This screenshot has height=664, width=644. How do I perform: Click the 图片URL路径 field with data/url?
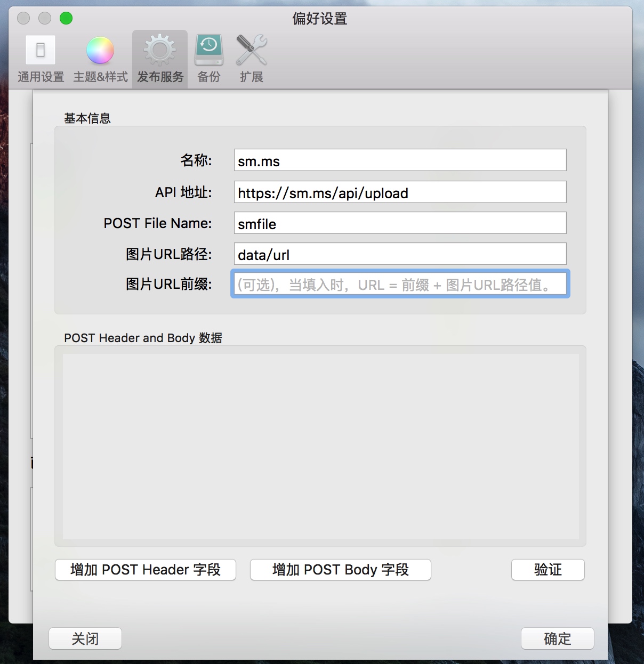(400, 254)
